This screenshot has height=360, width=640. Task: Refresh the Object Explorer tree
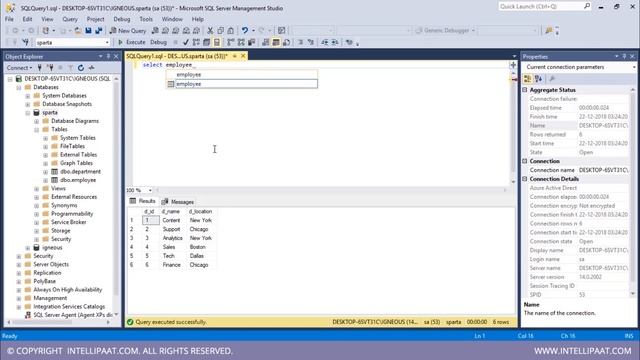[x=81, y=68]
